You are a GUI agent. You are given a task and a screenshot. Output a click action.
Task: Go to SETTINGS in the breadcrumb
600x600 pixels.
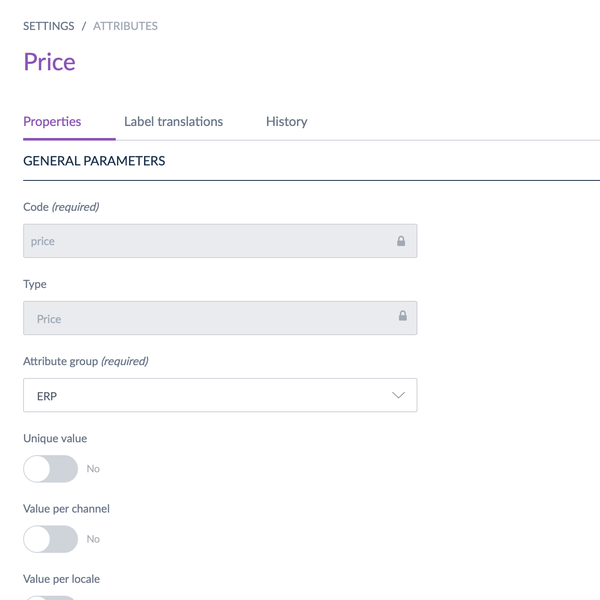[x=49, y=26]
